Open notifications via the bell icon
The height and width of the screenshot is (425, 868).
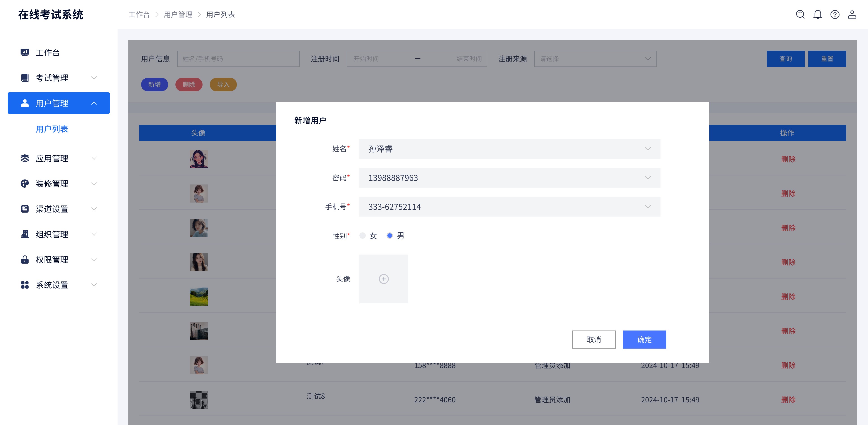coord(817,14)
